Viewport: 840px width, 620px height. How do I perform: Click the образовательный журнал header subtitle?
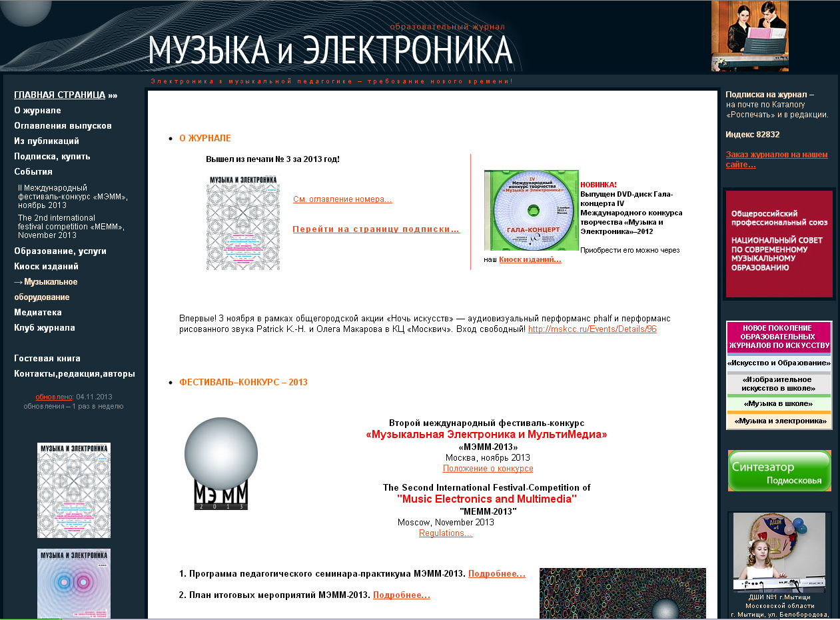[x=448, y=27]
